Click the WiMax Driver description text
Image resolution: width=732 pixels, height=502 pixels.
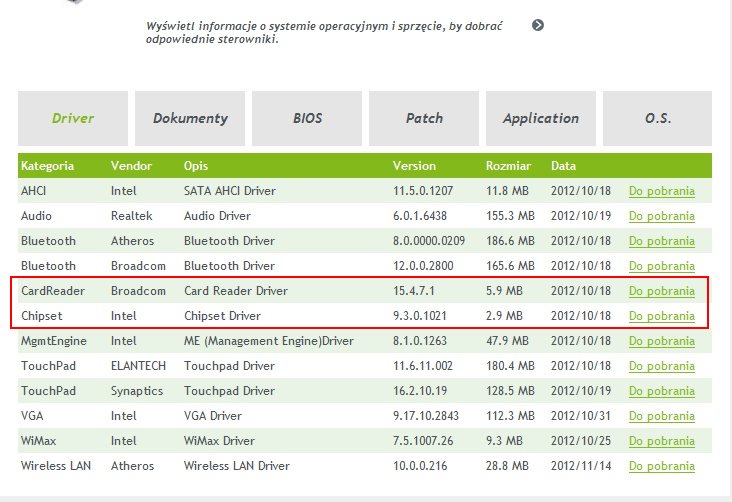(219, 441)
